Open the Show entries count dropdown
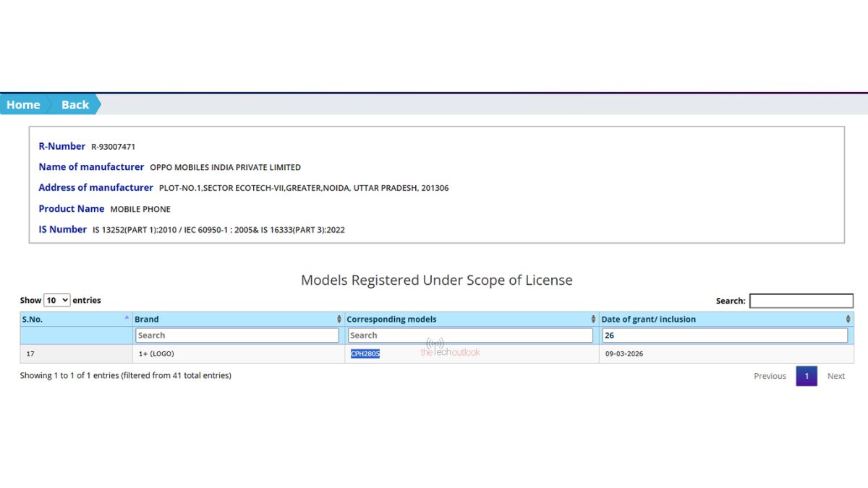Viewport: 868px width, 488px height. (56, 300)
